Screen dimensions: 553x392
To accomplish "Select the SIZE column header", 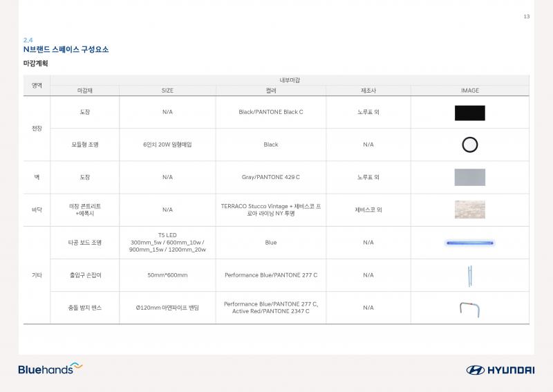I will [167, 91].
